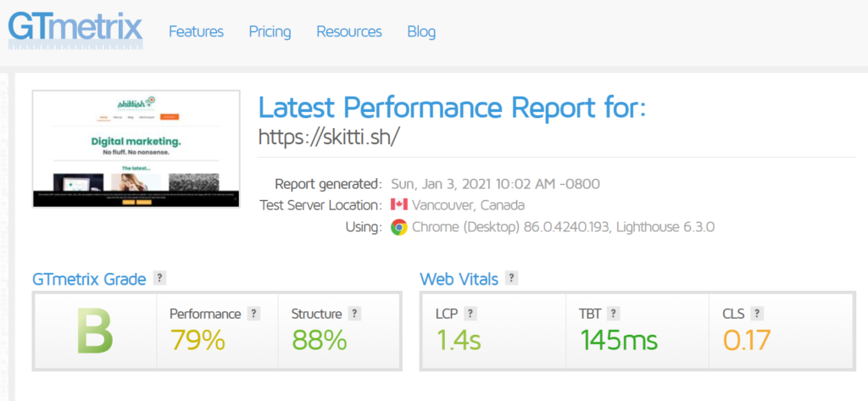Image resolution: width=868 pixels, height=401 pixels.
Task: Click the 0.17 CLS value
Action: point(747,340)
